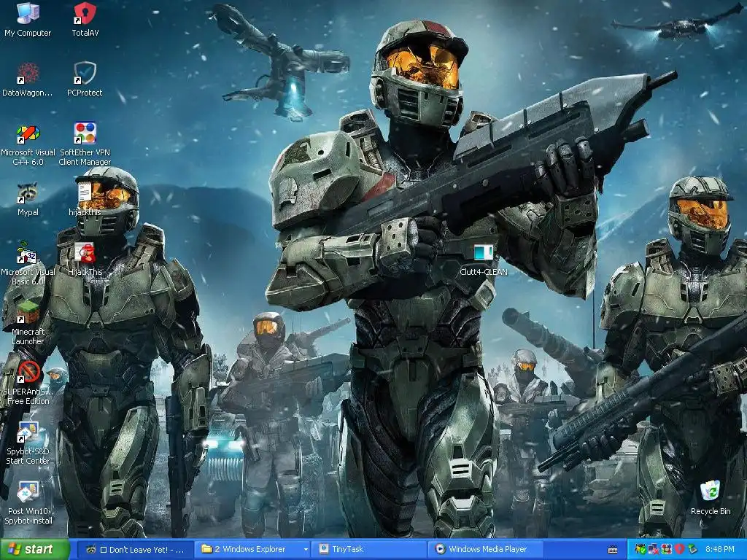Select the Minecraft Launcher shortcut

28,324
